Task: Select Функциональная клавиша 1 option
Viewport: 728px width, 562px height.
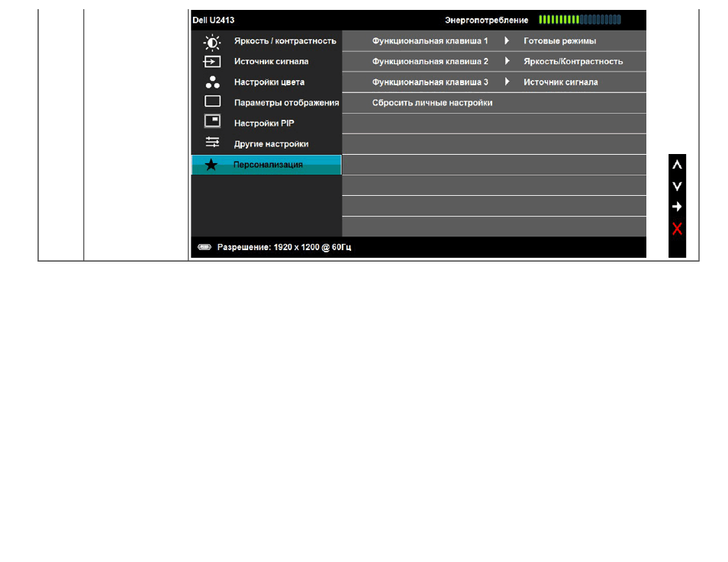Action: 430,41
